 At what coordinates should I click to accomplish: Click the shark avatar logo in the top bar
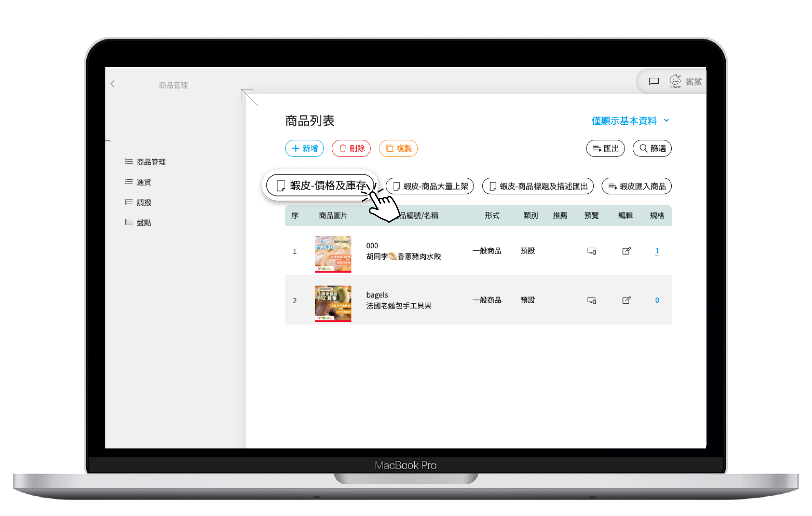tap(675, 81)
